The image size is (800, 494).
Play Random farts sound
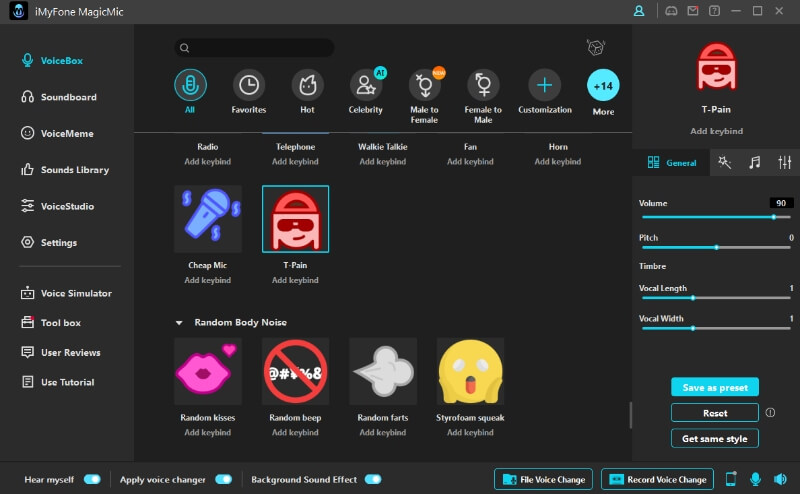coord(383,372)
